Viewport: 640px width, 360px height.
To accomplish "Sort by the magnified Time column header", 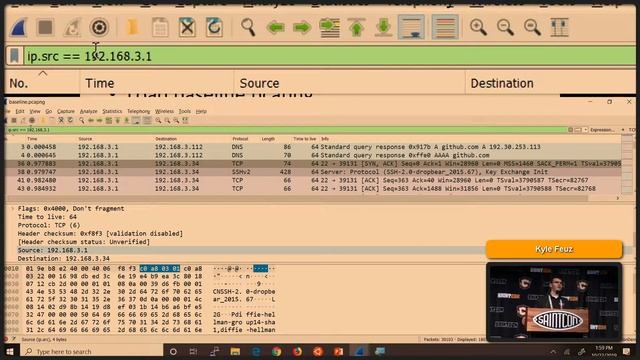I will point(157,83).
